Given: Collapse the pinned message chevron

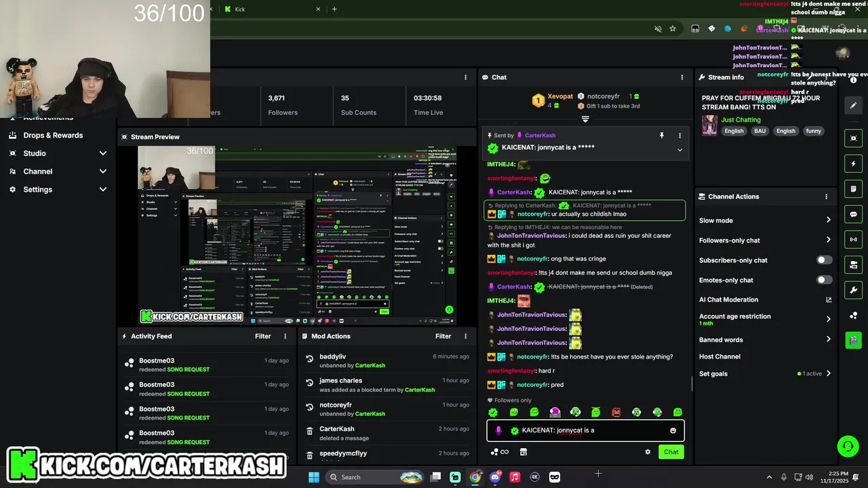Looking at the screenshot, I should click(x=679, y=150).
